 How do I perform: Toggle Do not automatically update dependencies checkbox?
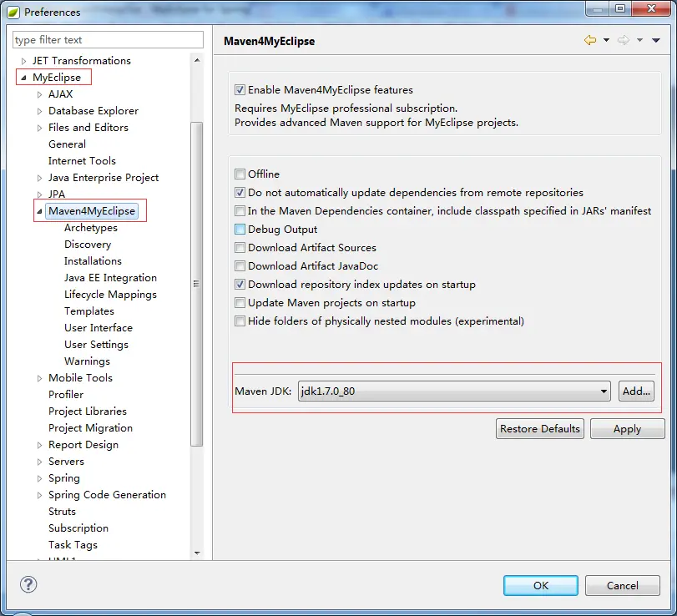click(x=240, y=193)
